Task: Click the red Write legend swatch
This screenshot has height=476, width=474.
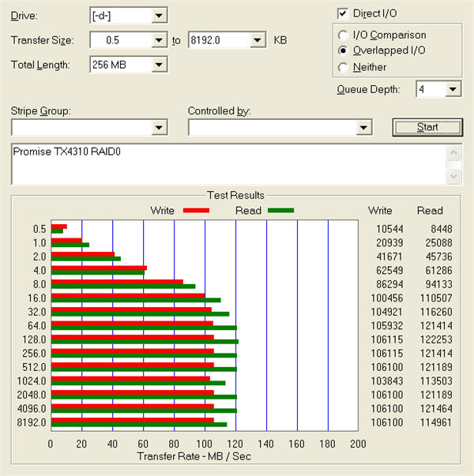Action: pos(196,211)
